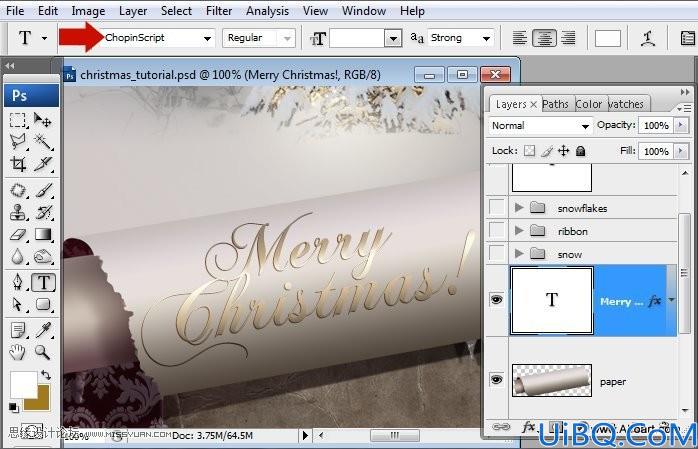Select the Brush tool
The height and width of the screenshot is (449, 698).
[43, 190]
